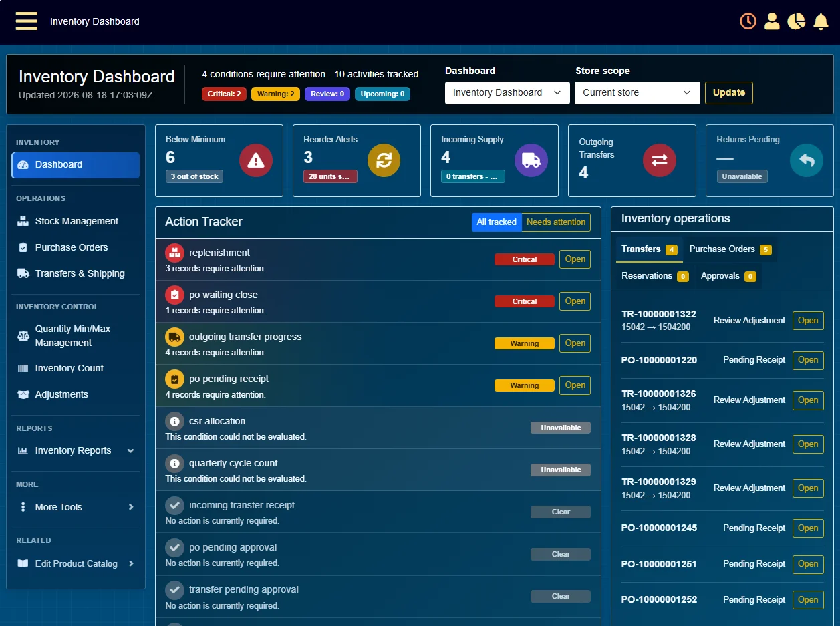Open the replenishment action row
This screenshot has height=626, width=840.
[x=575, y=259]
